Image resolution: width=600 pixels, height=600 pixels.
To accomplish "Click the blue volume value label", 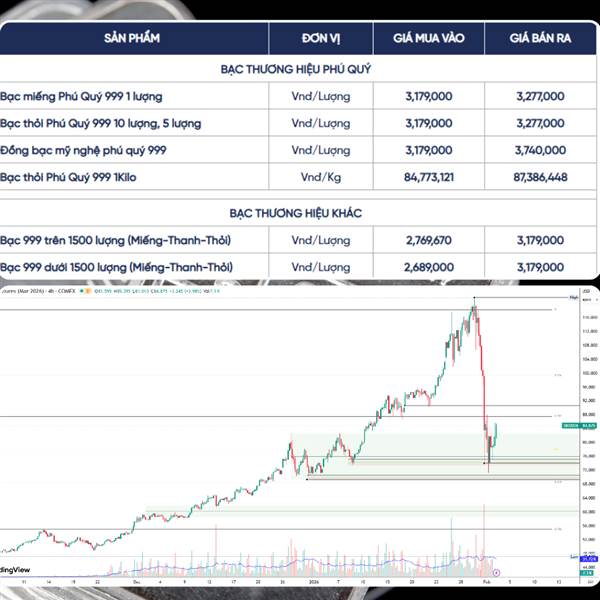I will tap(589, 559).
